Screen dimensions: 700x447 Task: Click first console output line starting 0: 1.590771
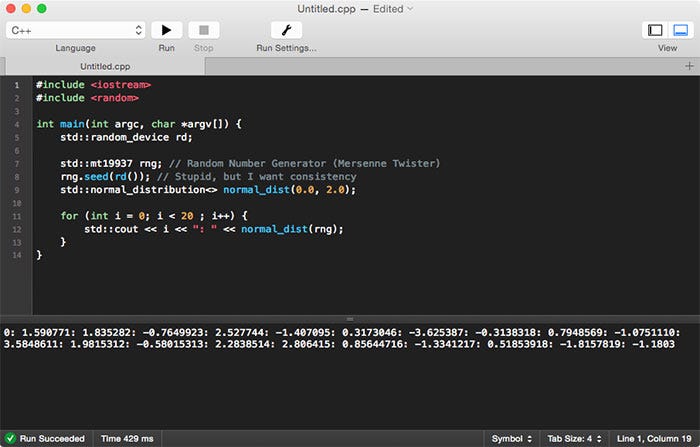(x=342, y=333)
